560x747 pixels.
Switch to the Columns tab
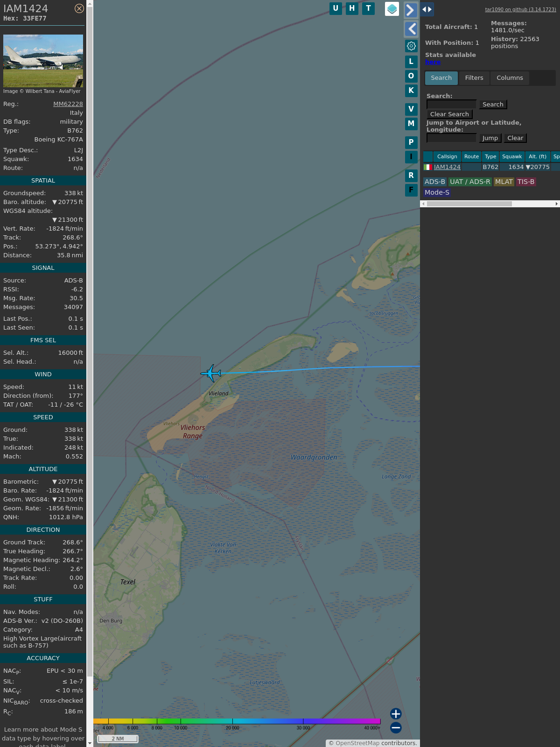pyautogui.click(x=510, y=78)
